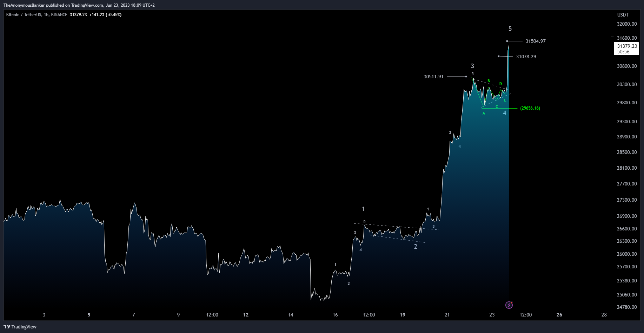Click date 14 on the time axis
The image size is (644, 333).
[x=290, y=315]
